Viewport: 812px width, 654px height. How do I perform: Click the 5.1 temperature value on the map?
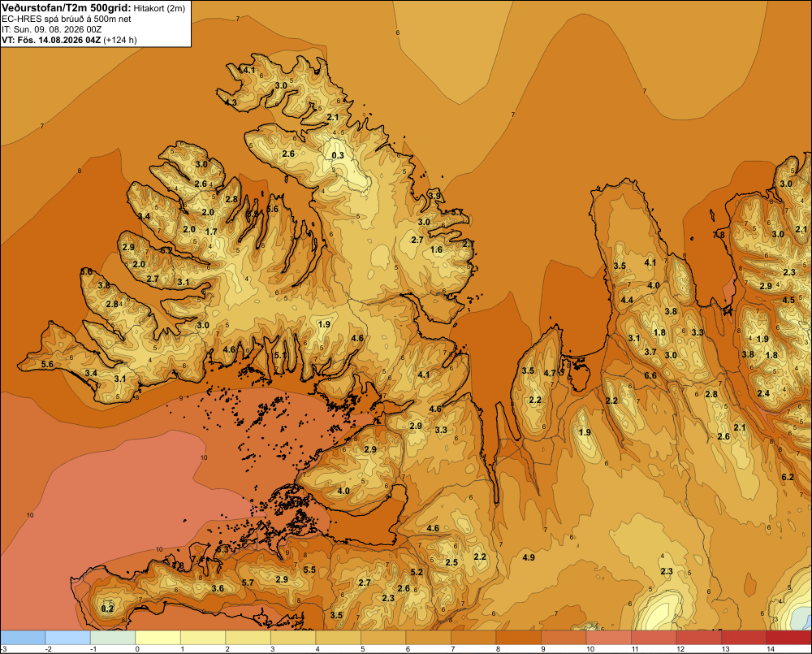pos(280,356)
